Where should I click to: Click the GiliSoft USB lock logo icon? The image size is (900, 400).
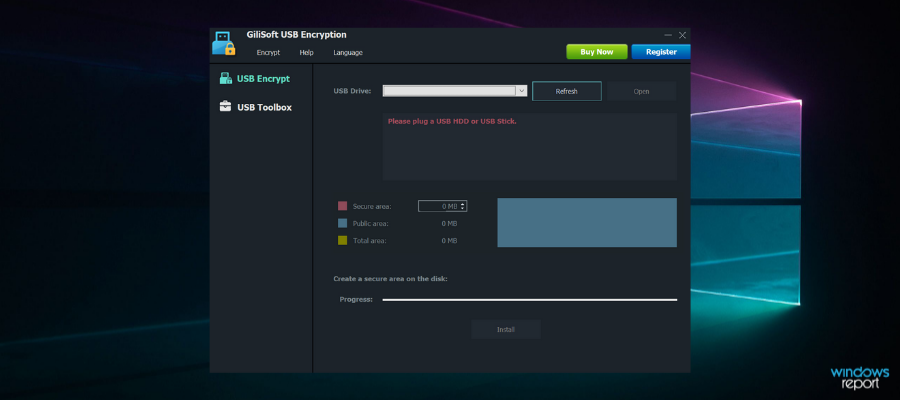224,44
